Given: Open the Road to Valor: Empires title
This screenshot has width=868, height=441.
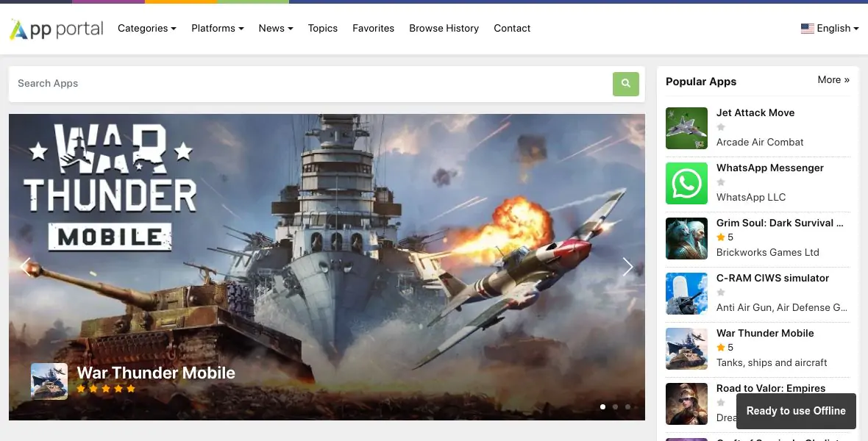Looking at the screenshot, I should pos(771,388).
